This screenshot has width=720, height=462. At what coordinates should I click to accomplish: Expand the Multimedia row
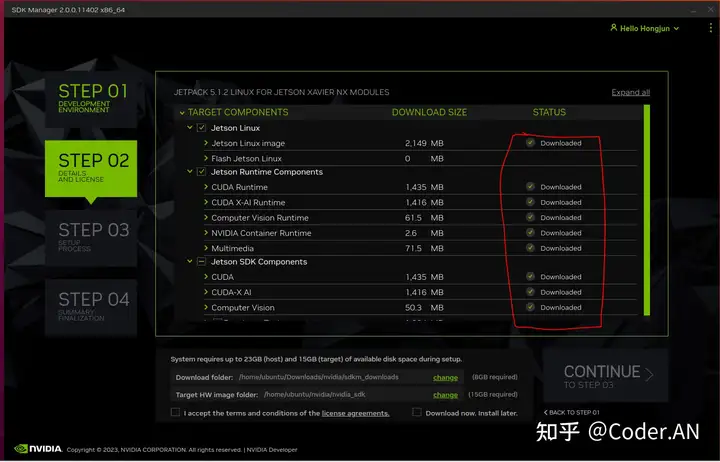206,248
